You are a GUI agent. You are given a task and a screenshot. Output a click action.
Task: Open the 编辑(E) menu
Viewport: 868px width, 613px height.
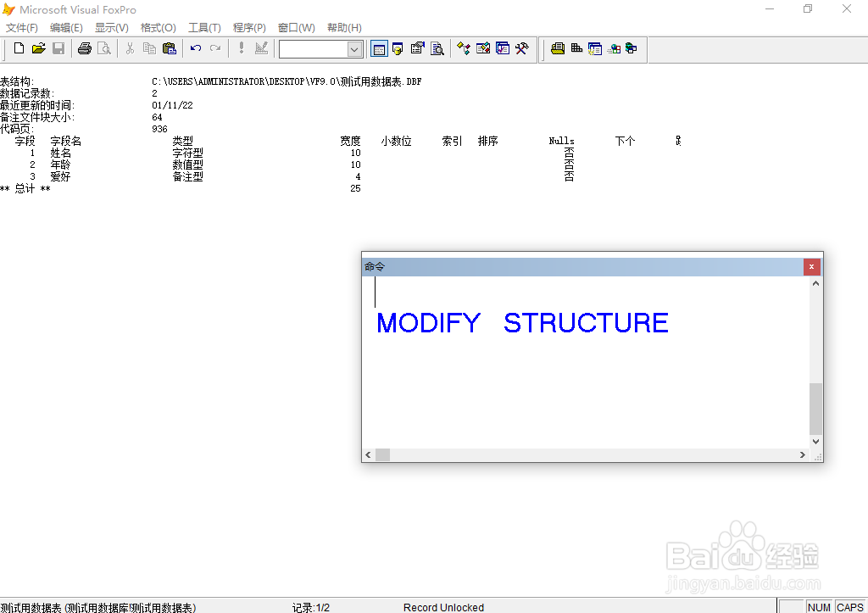pyautogui.click(x=66, y=28)
